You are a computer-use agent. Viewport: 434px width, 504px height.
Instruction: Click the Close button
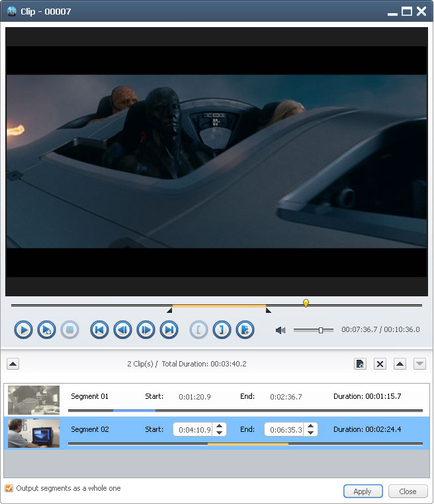(x=408, y=491)
